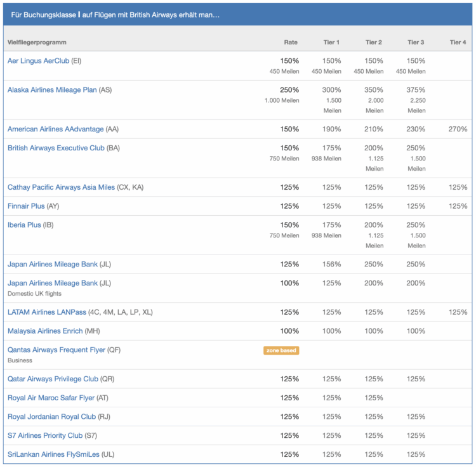This screenshot has width=476, height=467.
Task: Click the Rate column header
Action: (x=291, y=43)
